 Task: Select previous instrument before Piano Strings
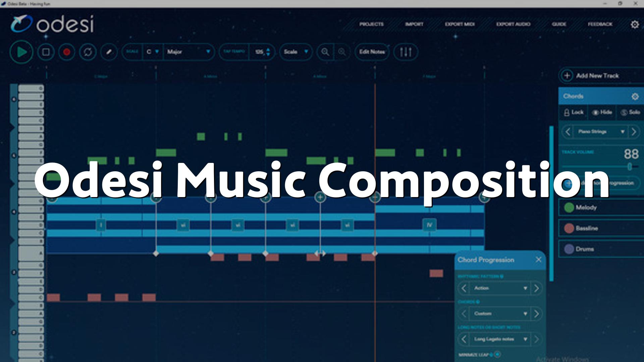[568, 132]
